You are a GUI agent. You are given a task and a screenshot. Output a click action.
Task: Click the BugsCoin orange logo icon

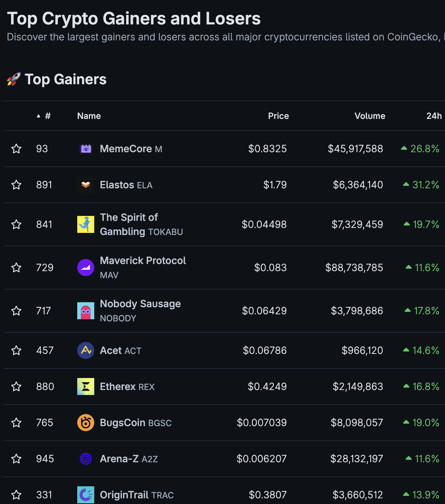click(x=86, y=423)
